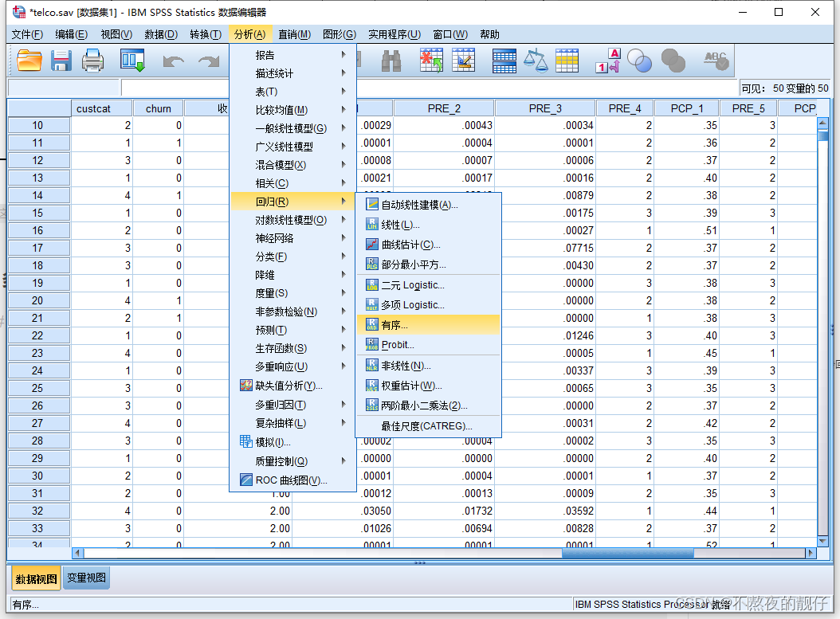Screen dimensions: 840x619
Task: Redo action arrow icon
Action: 208,61
